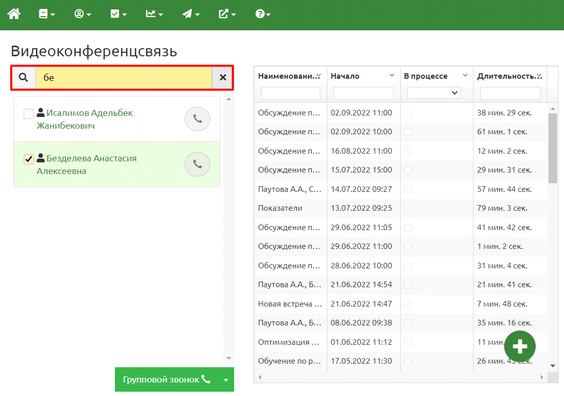Image resolution: width=564 pixels, height=396 pixels.
Task: Click the Наименование filter input
Action: pos(291,93)
